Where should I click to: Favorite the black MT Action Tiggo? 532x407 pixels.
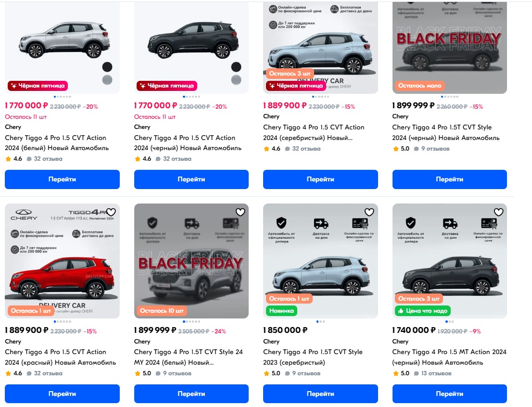499,212
